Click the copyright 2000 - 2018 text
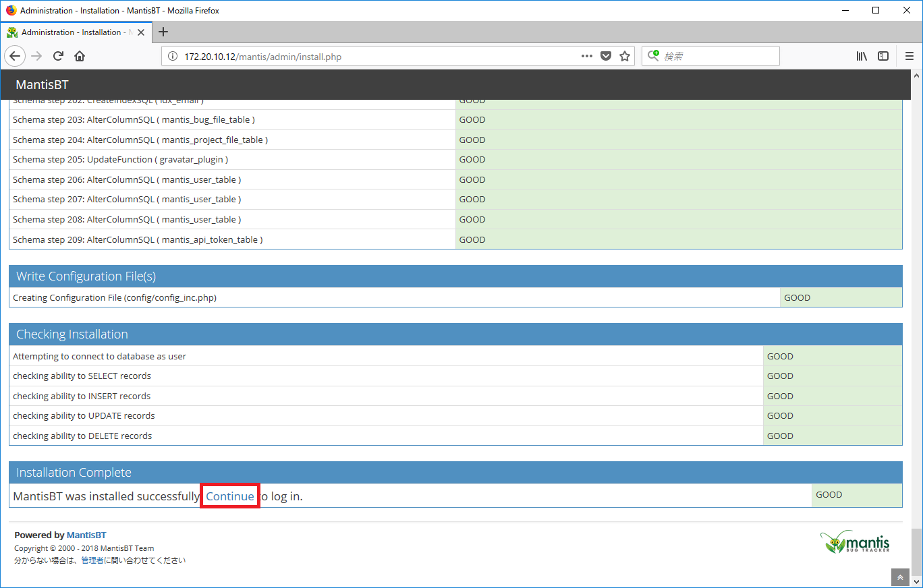Viewport: 923px width, 588px height. pyautogui.click(x=84, y=548)
